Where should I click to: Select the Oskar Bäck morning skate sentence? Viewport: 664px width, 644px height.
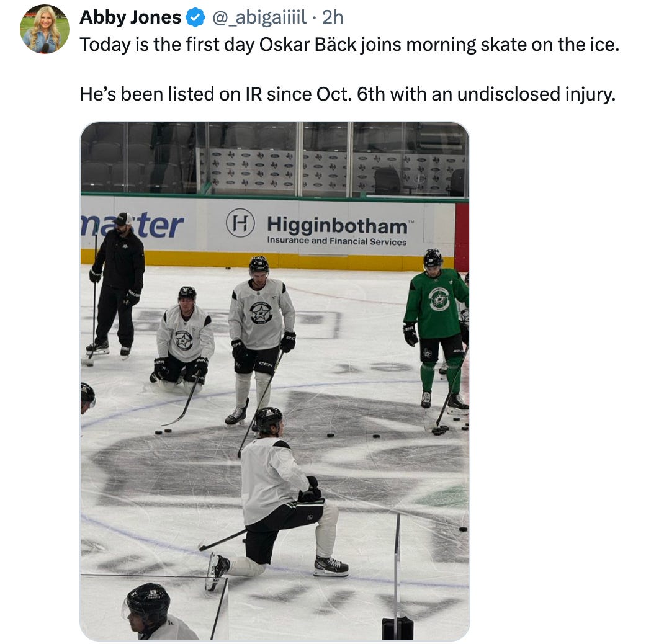349,45
